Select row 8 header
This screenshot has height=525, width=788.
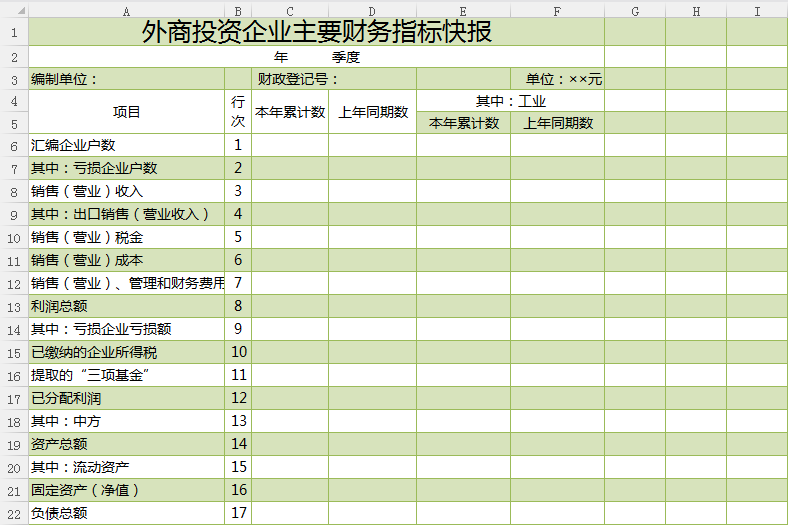(x=14, y=191)
